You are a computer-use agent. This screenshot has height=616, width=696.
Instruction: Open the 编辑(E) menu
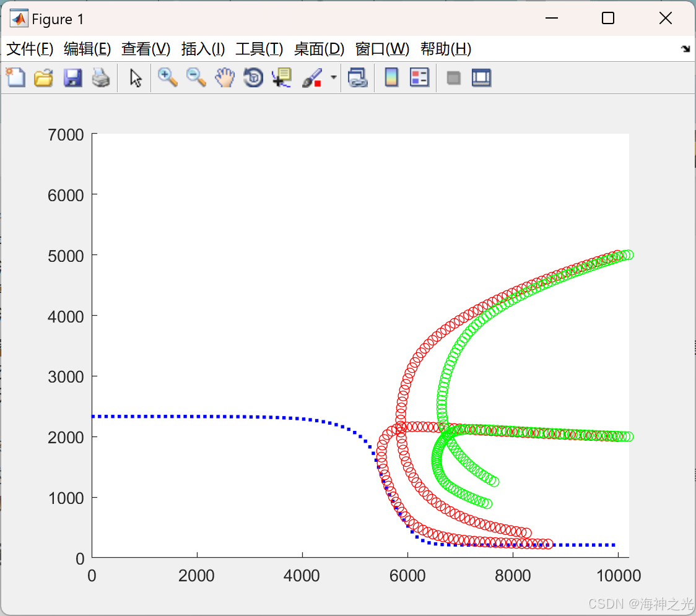coord(87,49)
